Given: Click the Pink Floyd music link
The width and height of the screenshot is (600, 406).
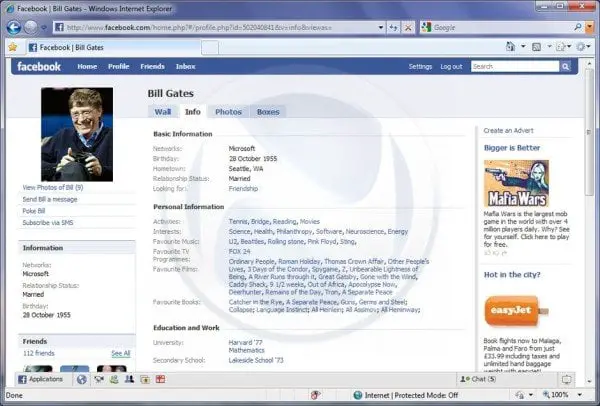Looking at the screenshot, I should 322,241.
